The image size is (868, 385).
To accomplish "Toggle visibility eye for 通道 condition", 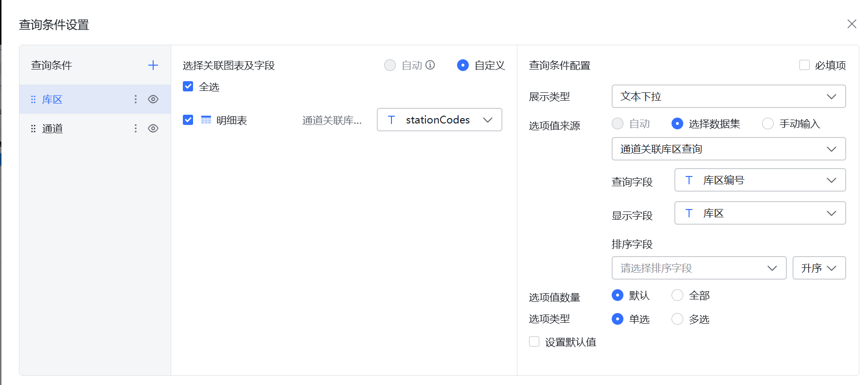I will (x=153, y=128).
